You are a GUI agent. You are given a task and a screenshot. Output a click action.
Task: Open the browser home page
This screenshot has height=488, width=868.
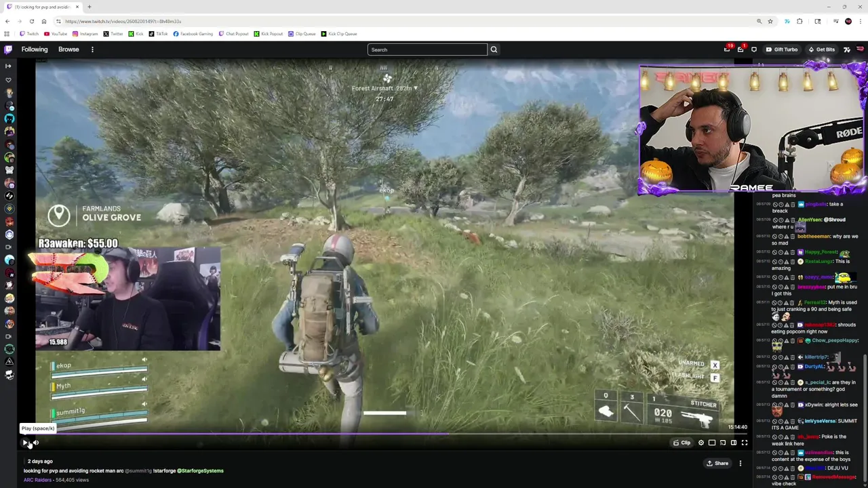click(44, 22)
